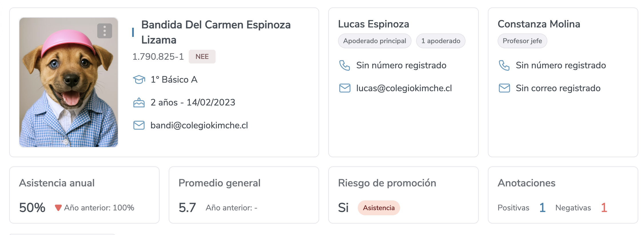Click the phone icon under Lucas Espinoza

[x=345, y=65]
